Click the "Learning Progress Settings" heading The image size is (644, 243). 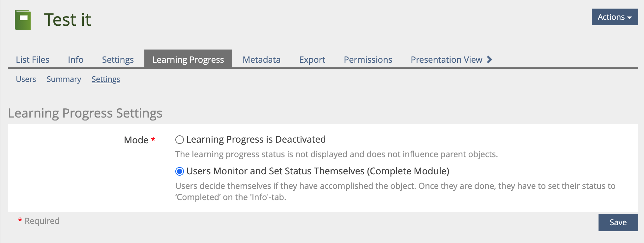[85, 113]
